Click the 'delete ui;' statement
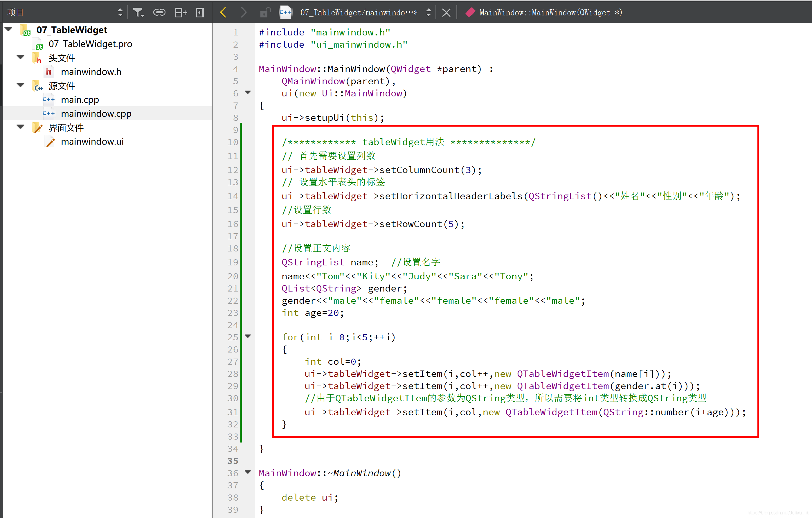Image resolution: width=812 pixels, height=518 pixels. click(310, 498)
